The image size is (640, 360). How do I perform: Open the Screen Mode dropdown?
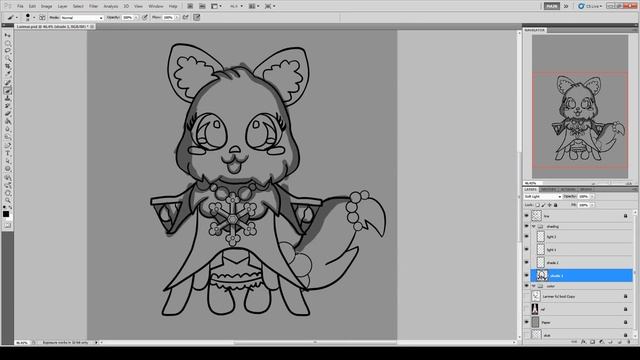[270, 6]
